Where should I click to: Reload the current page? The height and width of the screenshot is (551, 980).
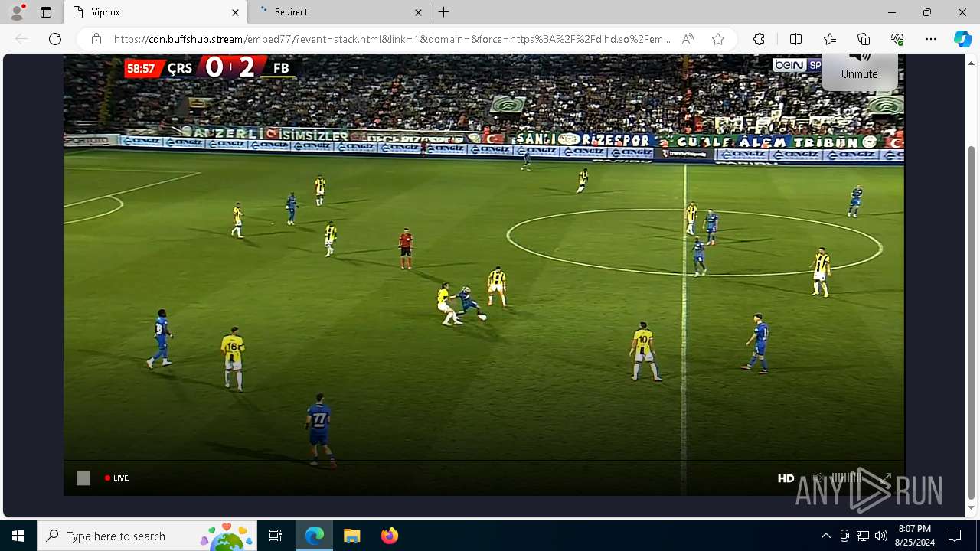point(55,39)
